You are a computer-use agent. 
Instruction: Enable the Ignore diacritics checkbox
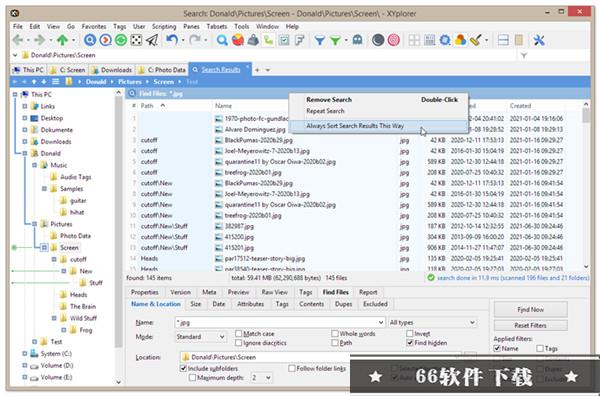[238, 343]
